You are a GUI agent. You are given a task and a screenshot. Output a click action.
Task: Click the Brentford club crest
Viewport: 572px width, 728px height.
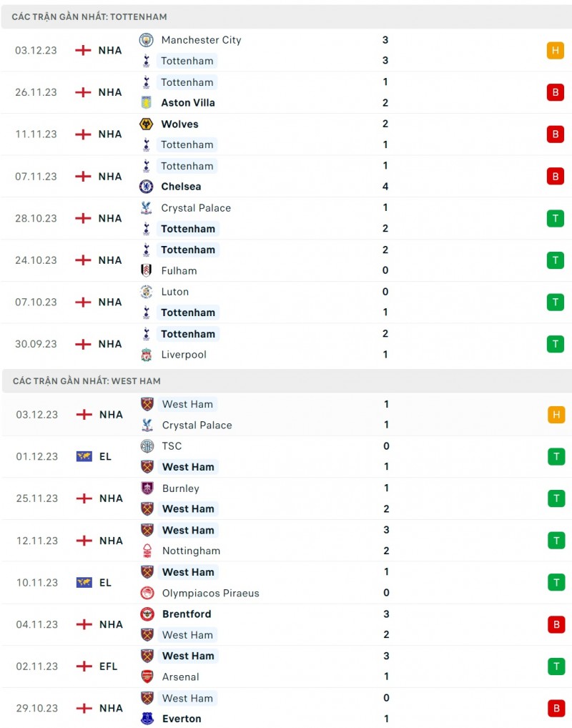pyautogui.click(x=147, y=614)
